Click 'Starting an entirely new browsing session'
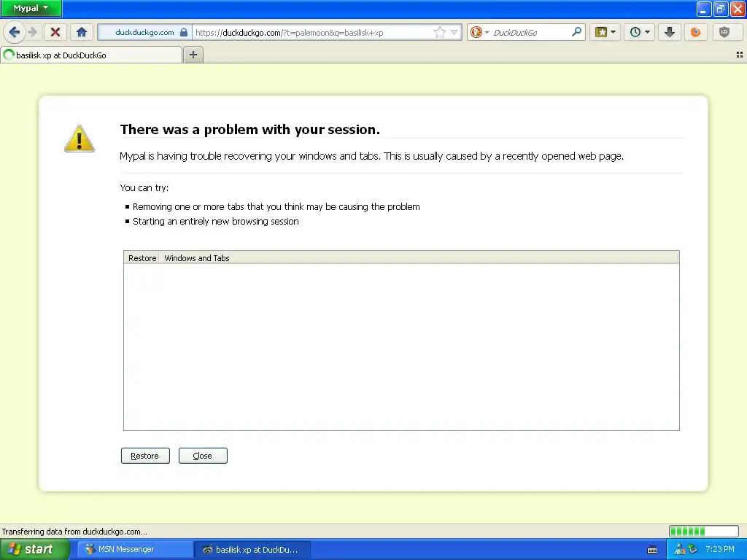 pos(216,222)
